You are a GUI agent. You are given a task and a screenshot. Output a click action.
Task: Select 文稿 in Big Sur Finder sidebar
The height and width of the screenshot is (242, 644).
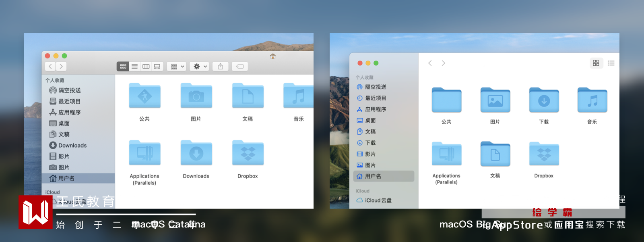point(366,131)
